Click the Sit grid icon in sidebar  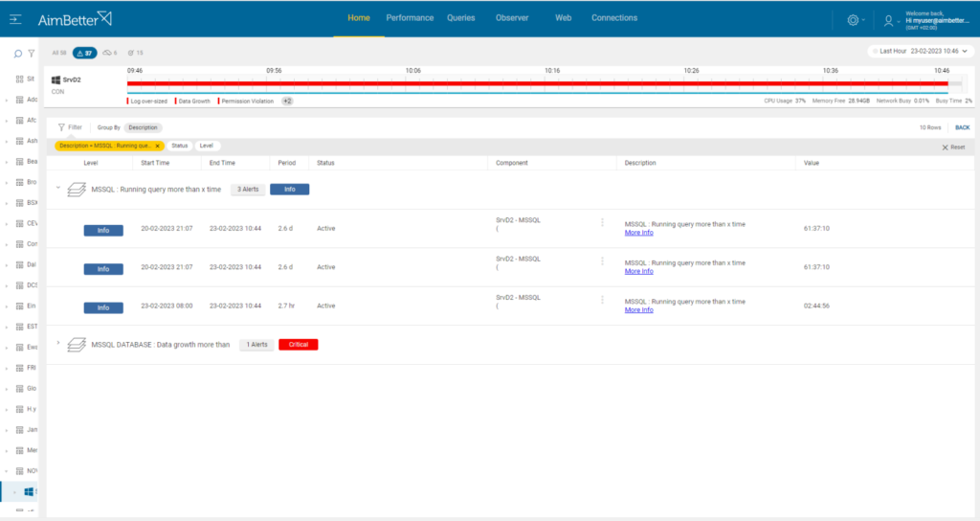19,79
